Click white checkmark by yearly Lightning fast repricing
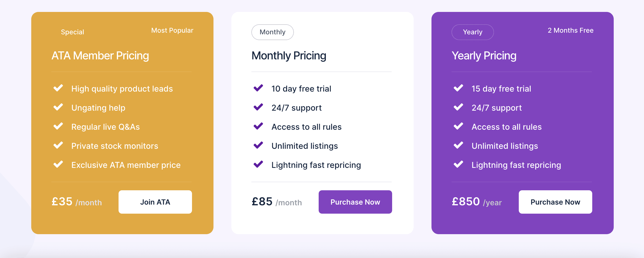 [x=458, y=165]
